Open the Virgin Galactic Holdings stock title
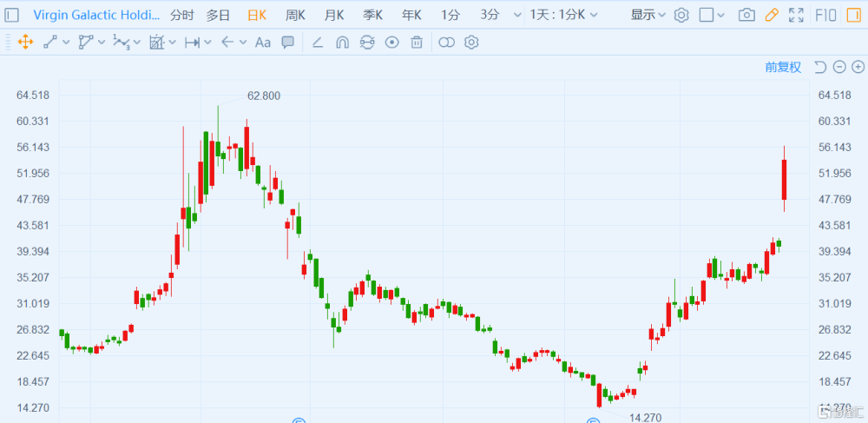 coord(96,15)
